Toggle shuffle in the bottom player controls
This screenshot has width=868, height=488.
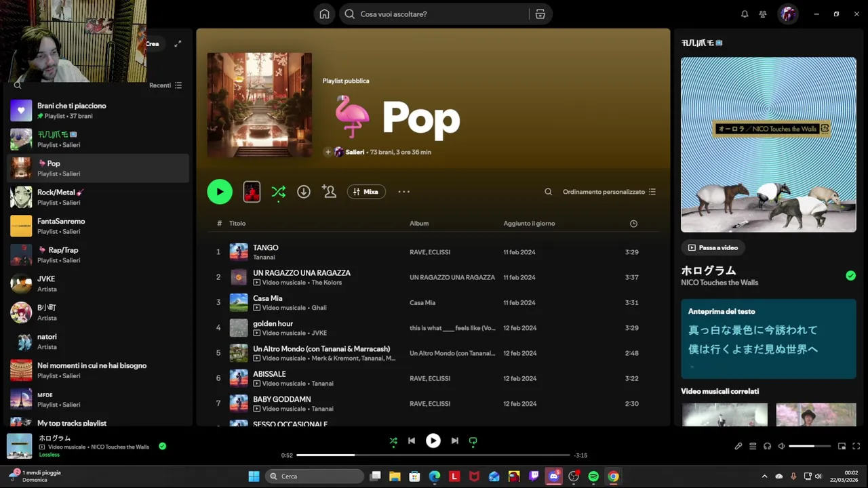[393, 441]
